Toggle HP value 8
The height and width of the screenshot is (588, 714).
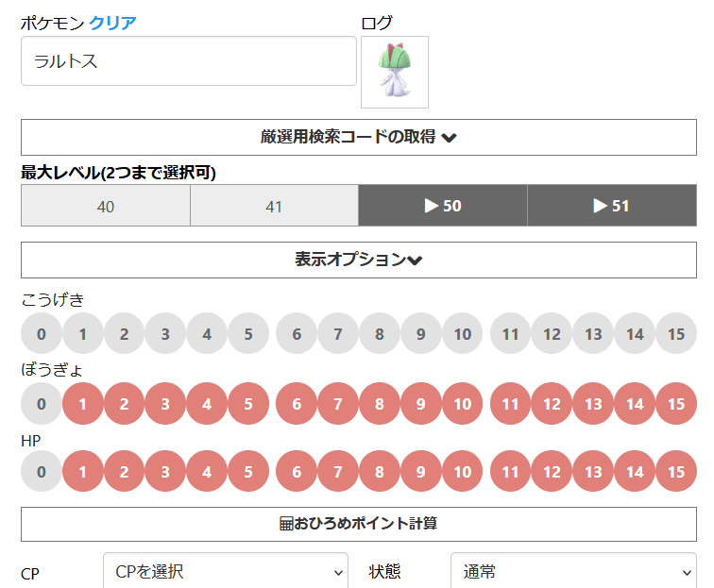click(x=380, y=471)
